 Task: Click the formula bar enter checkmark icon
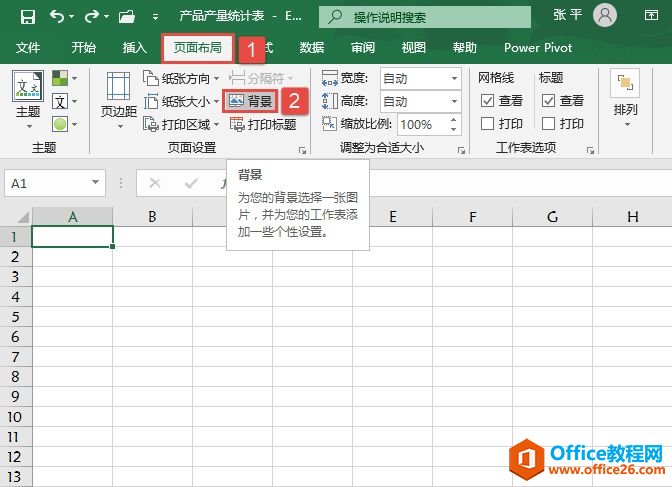191,183
